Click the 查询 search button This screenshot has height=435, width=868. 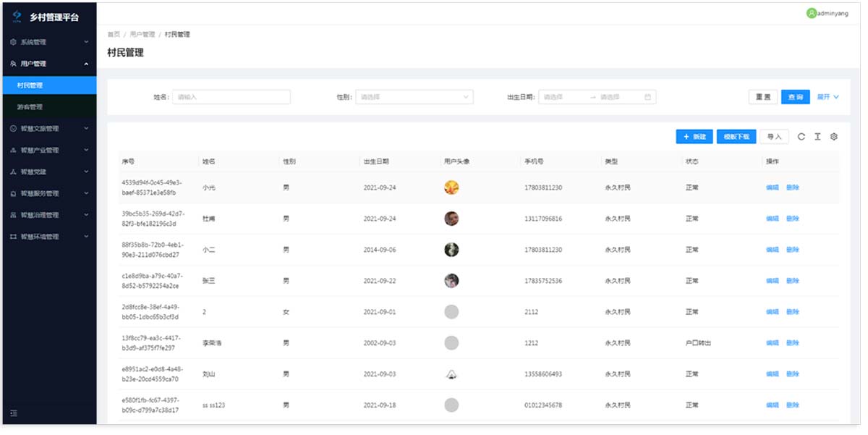tap(796, 97)
